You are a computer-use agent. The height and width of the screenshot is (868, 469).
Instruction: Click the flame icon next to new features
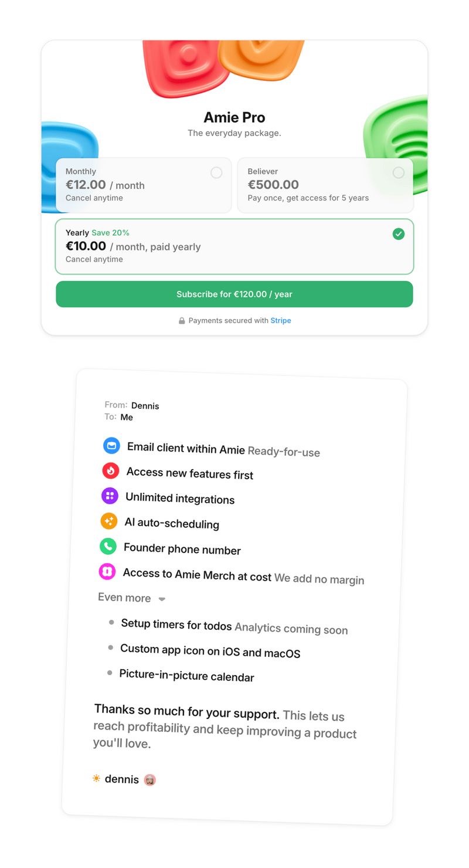[x=111, y=471]
